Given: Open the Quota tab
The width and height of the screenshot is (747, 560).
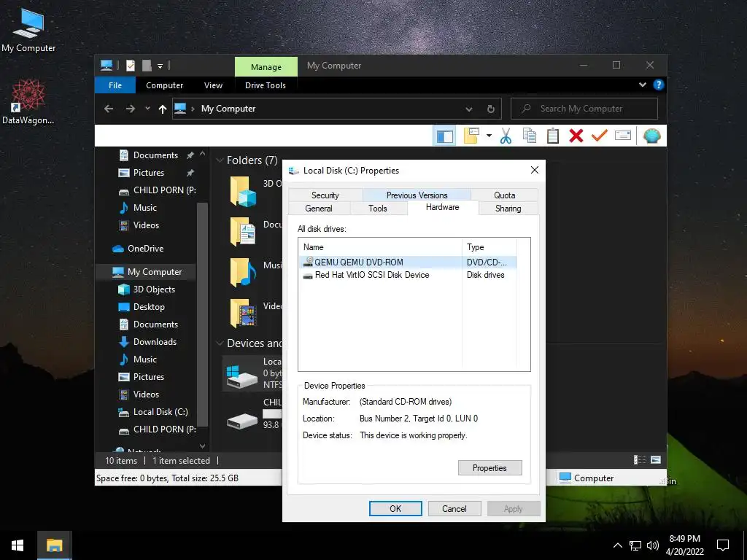Looking at the screenshot, I should (505, 195).
